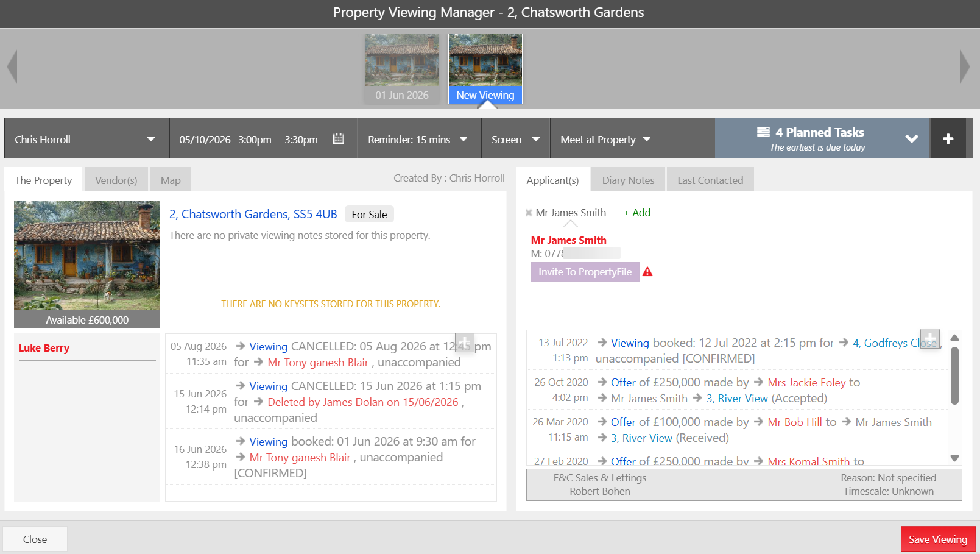Viewport: 980px width, 554px height.
Task: Click the plus icon over property history
Action: [465, 343]
